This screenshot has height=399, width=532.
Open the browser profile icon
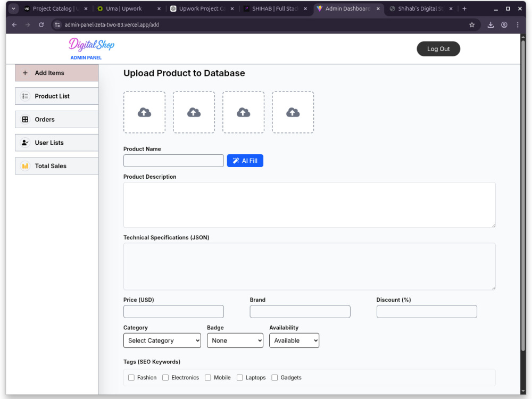point(504,25)
